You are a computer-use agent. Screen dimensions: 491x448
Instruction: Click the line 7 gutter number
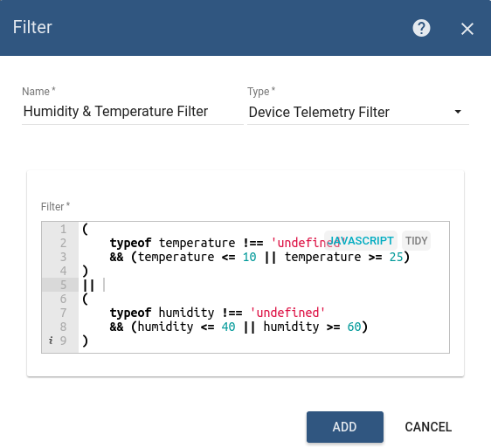tap(63, 313)
